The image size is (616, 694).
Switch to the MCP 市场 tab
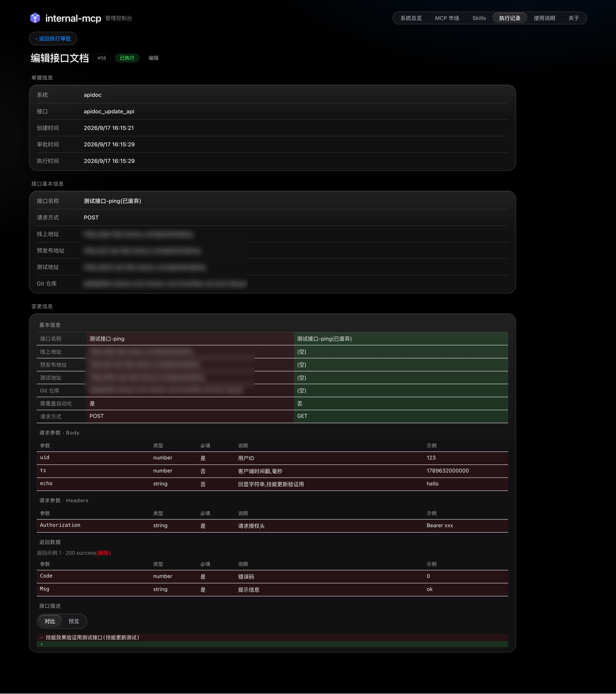tap(447, 18)
